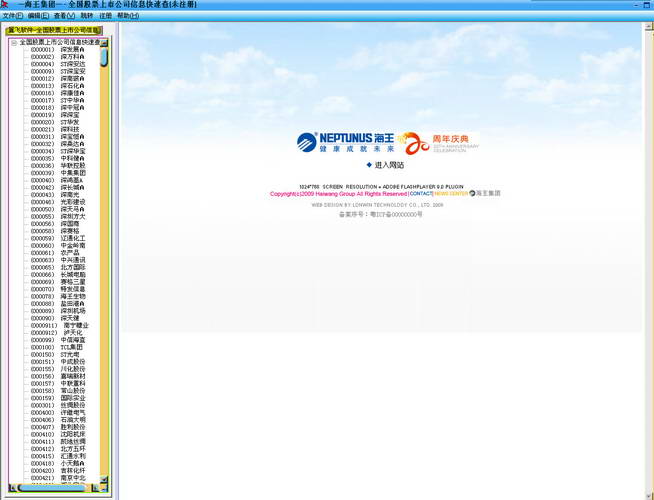Select stock (000420) 吉林化纤
Screen dimensions: 654x500
(x=58, y=470)
